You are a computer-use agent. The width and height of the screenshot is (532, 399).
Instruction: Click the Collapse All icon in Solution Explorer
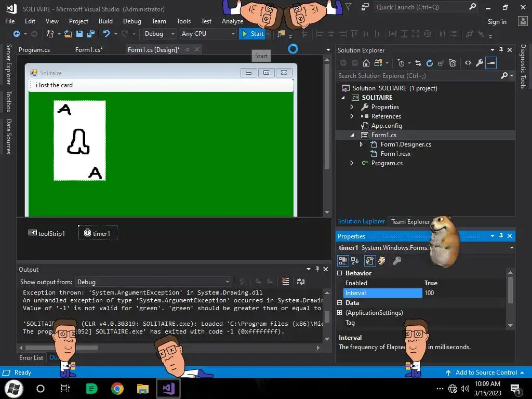441,63
